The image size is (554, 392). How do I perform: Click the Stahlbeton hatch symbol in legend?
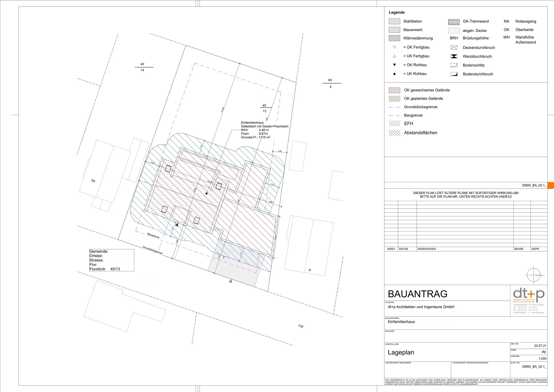(394, 21)
